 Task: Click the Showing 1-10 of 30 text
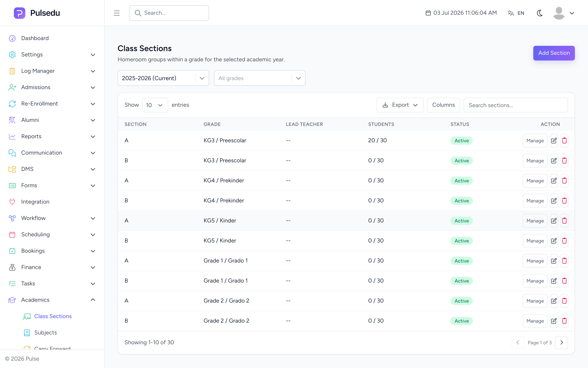coord(149,342)
